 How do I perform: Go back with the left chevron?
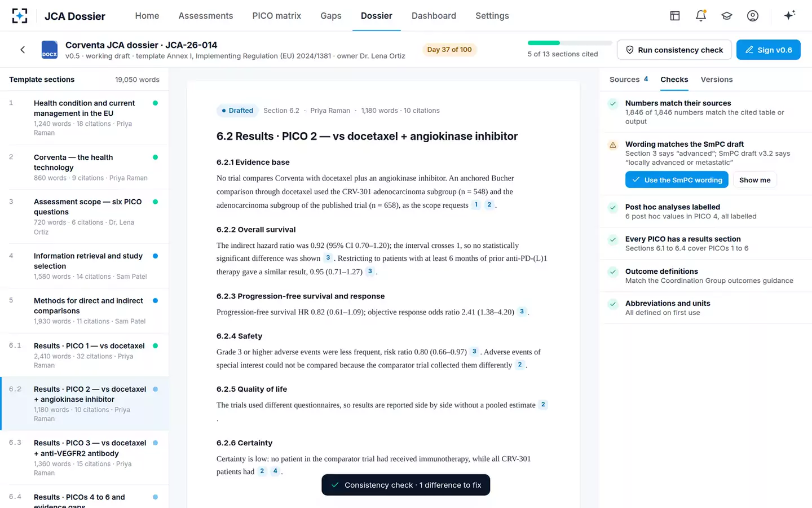click(x=23, y=50)
